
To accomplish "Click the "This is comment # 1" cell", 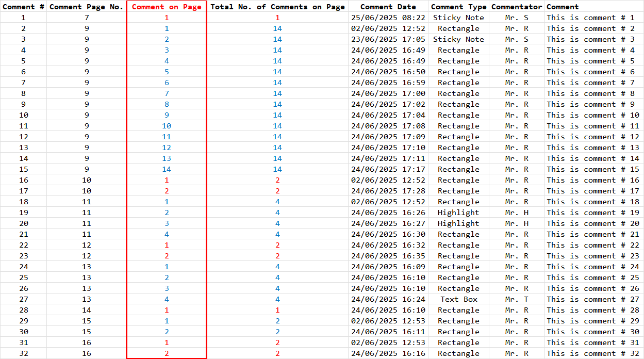I will pos(591,18).
